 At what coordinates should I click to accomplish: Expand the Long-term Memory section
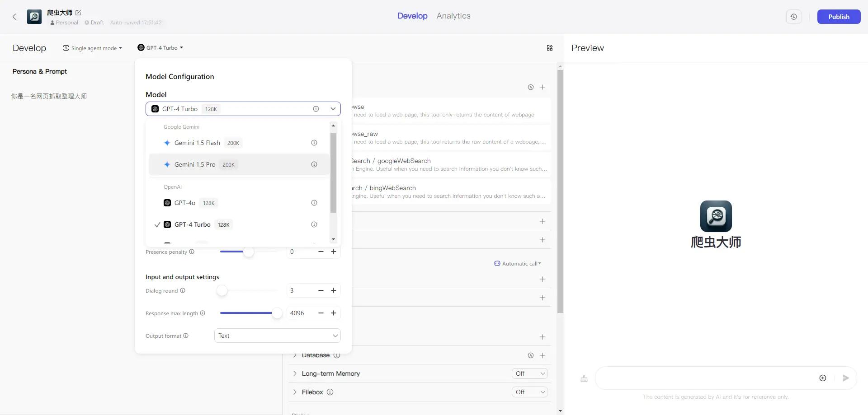point(295,373)
